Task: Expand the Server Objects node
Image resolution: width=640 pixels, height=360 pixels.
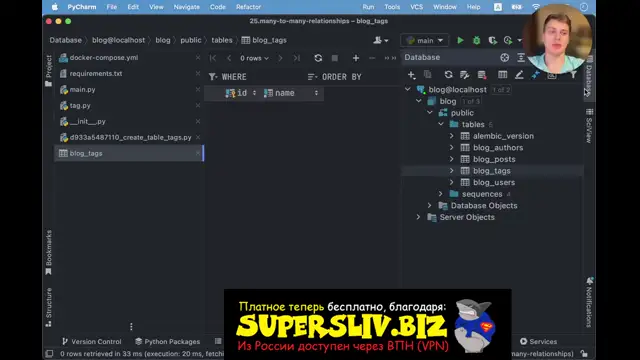Action: 418,217
